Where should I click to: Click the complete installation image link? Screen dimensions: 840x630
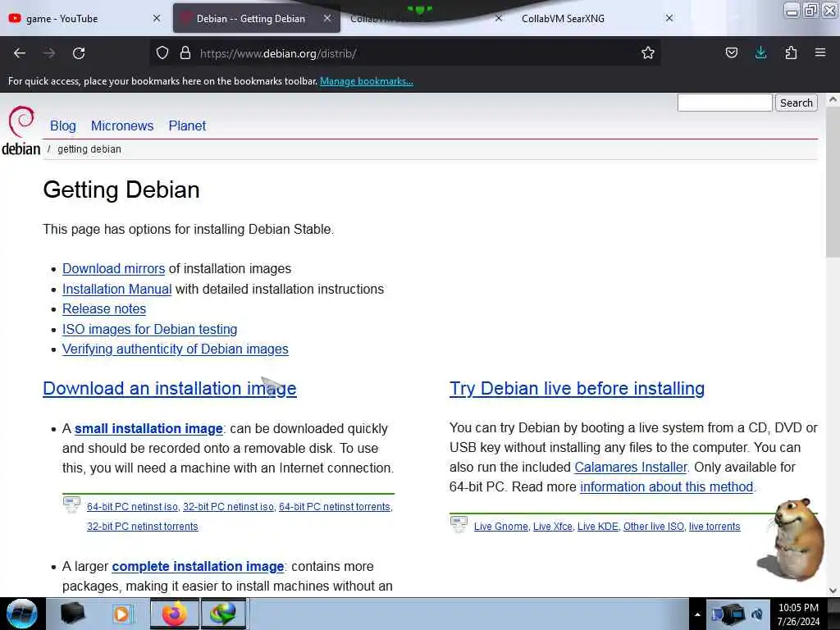(198, 566)
